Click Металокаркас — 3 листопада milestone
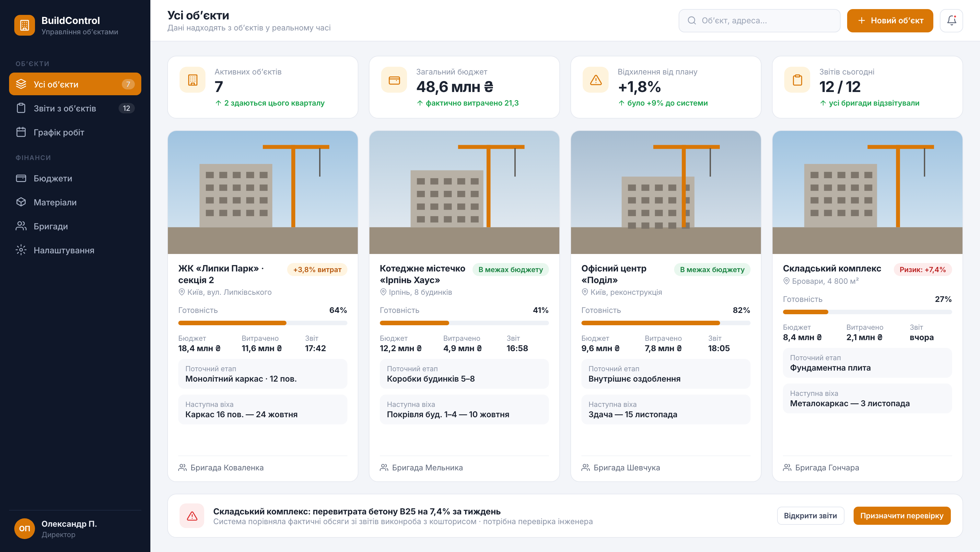 point(868,399)
